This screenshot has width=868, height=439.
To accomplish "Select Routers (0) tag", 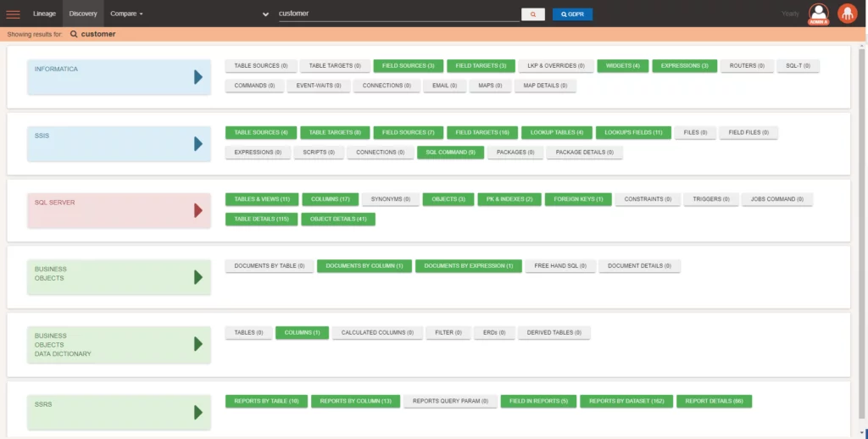I will 747,66.
